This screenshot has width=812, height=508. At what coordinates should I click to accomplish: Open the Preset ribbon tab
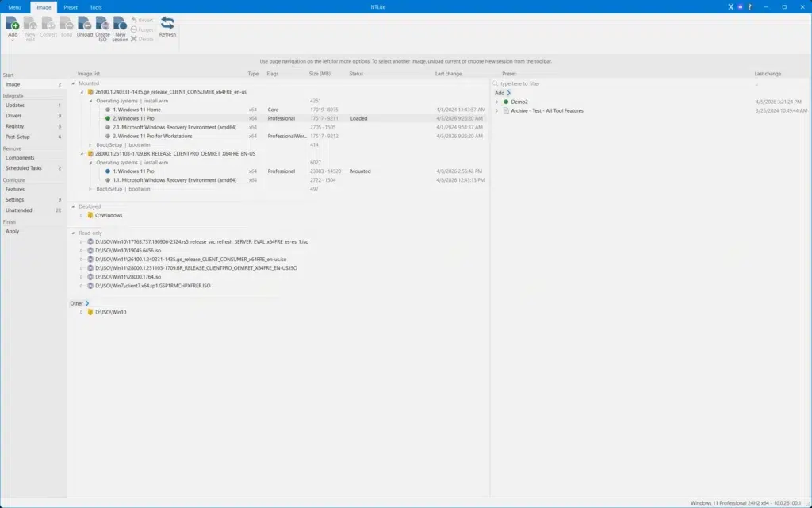point(71,7)
